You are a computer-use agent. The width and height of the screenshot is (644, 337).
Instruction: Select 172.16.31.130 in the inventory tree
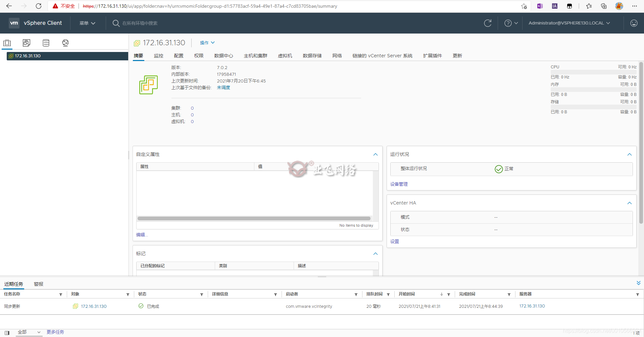pyautogui.click(x=67, y=56)
